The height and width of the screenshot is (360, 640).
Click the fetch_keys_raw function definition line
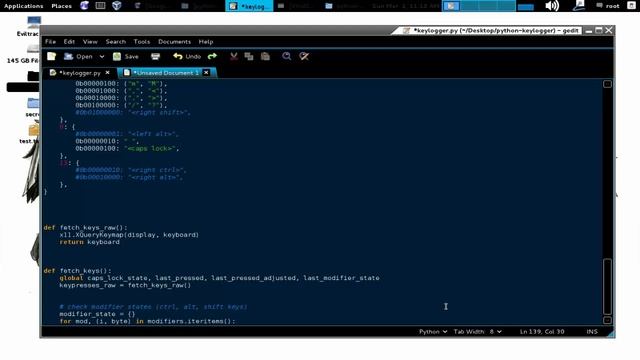pyautogui.click(x=85, y=227)
